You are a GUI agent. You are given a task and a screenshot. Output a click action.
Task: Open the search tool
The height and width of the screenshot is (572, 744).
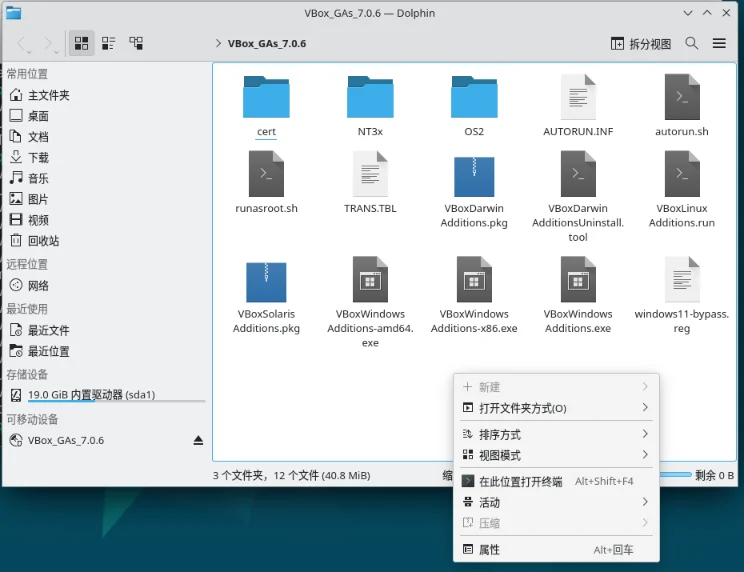point(691,44)
